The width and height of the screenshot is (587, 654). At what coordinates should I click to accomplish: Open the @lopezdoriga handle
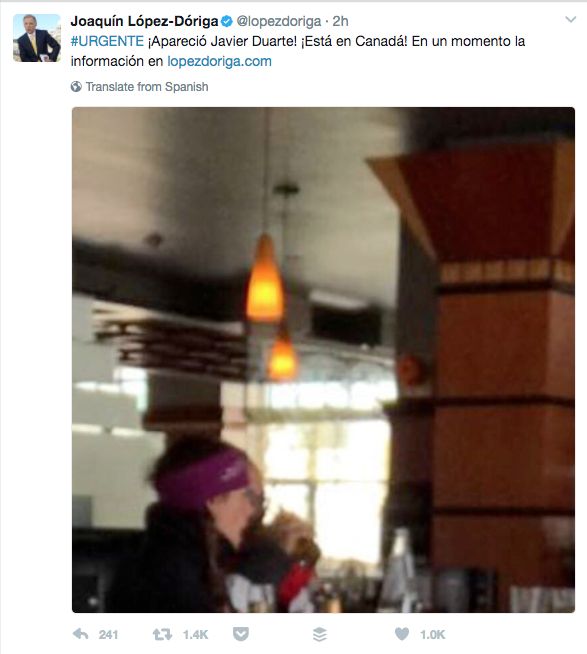click(279, 21)
